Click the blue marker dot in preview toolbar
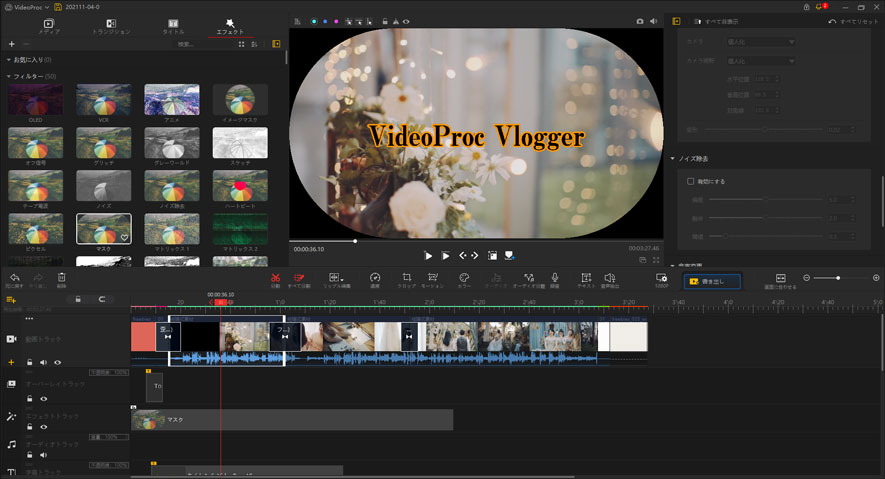This screenshot has width=885, height=479. [x=325, y=21]
